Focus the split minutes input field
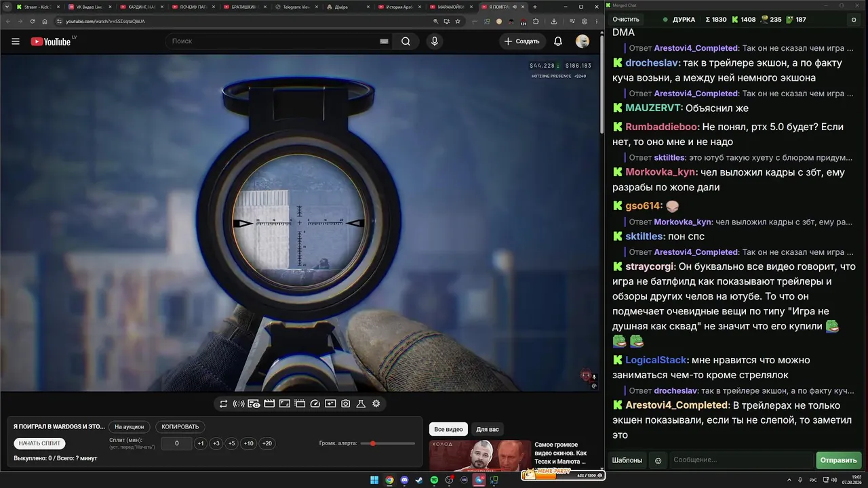 click(177, 443)
